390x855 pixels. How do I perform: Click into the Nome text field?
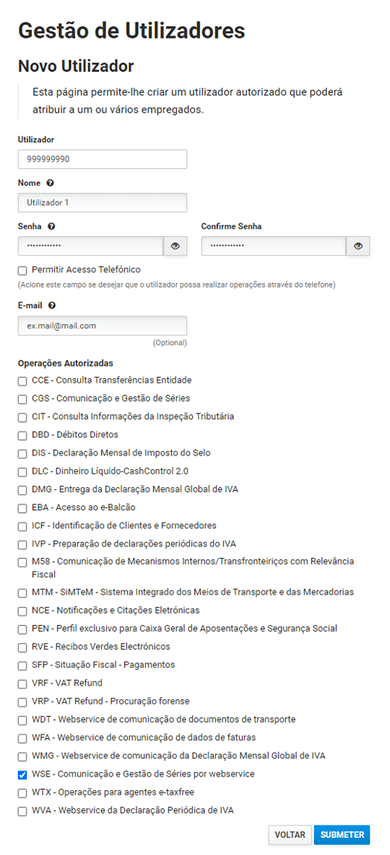pos(103,202)
